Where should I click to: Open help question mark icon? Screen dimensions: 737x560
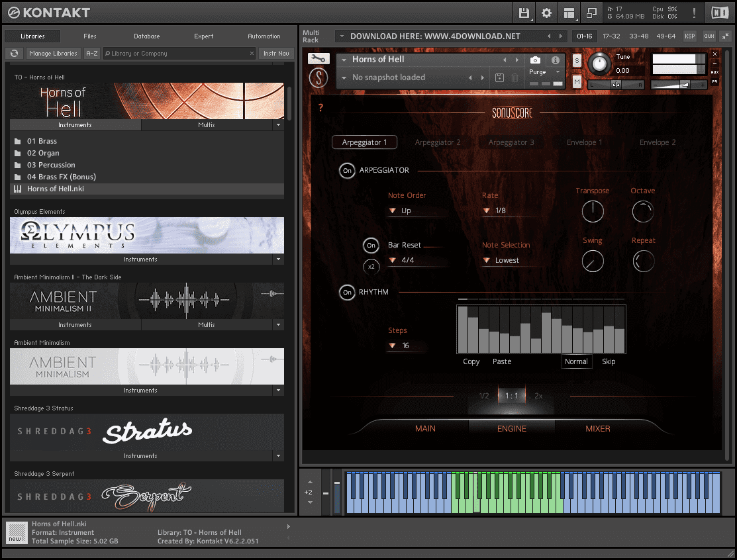pos(320,108)
